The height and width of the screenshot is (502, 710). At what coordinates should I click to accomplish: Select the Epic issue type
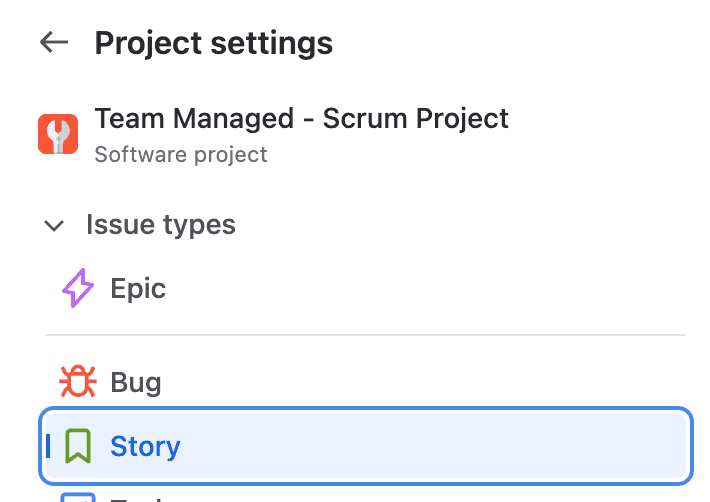pyautogui.click(x=138, y=289)
